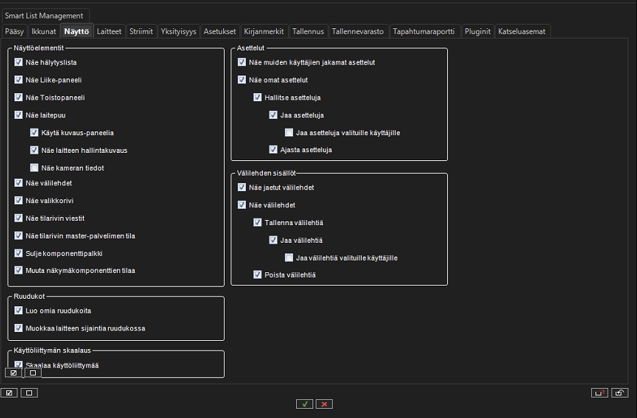Toggle Näe tilarivin master-palvelimen tila

tap(18, 236)
